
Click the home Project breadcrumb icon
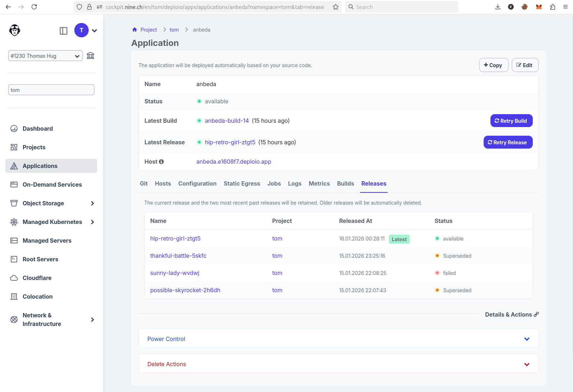coord(135,30)
